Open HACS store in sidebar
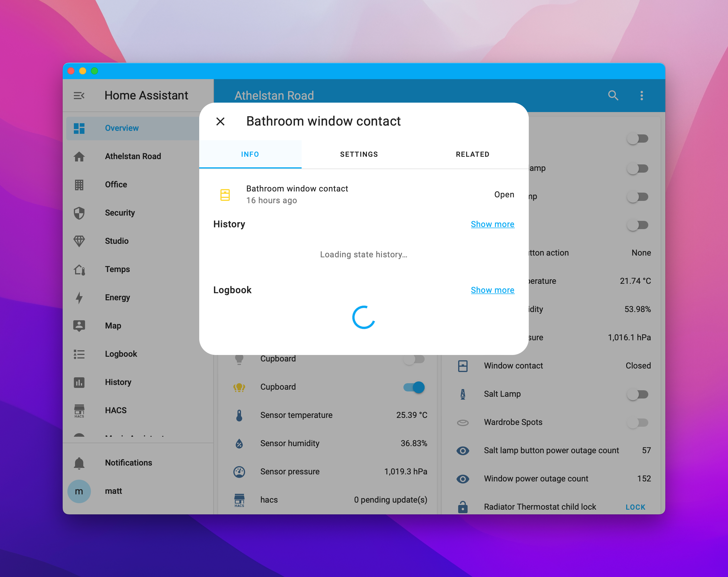This screenshot has height=577, width=728. [79, 410]
